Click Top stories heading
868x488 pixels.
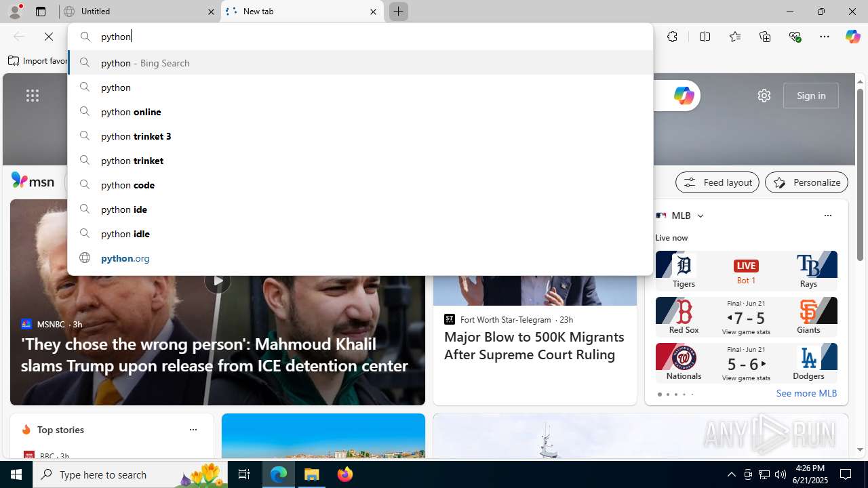pos(60,430)
